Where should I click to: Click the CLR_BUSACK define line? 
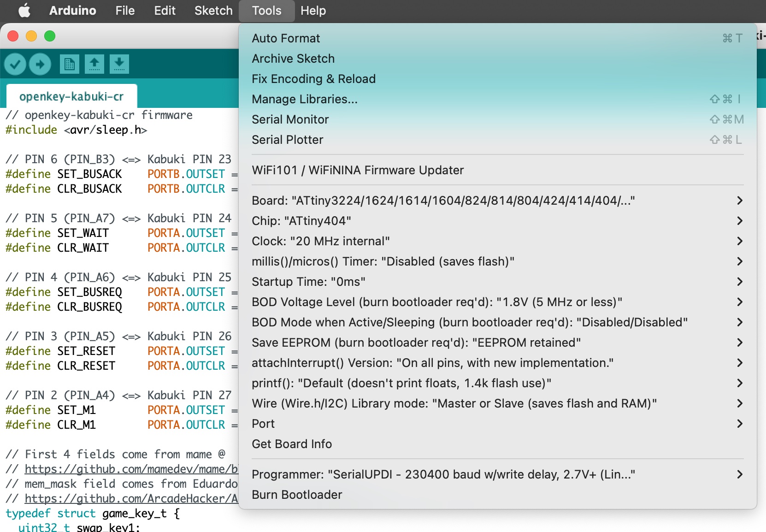(122, 189)
